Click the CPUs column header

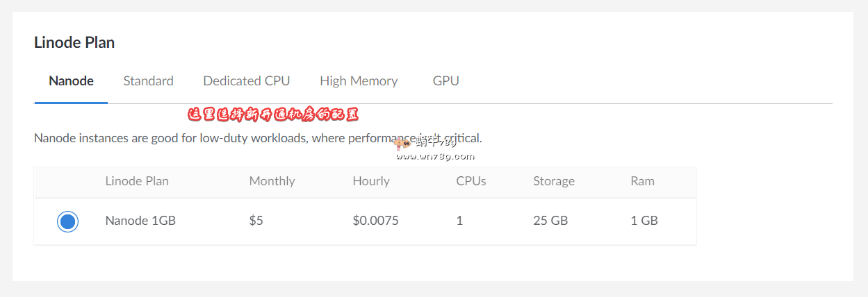(x=470, y=181)
